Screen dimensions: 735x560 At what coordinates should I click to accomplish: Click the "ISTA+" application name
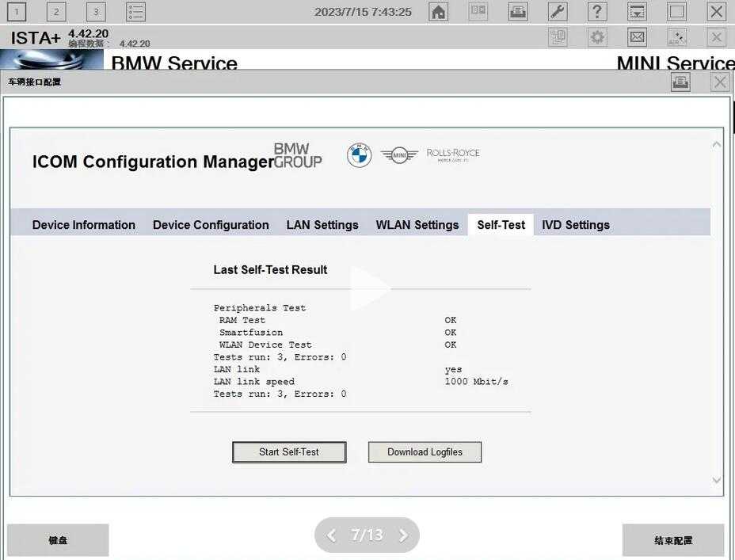point(36,38)
